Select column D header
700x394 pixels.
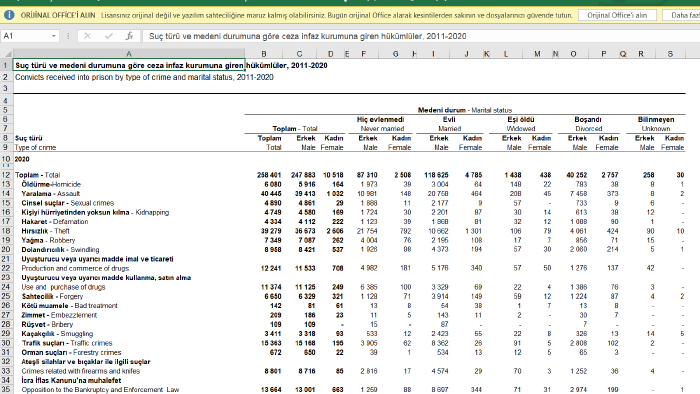pos(330,54)
